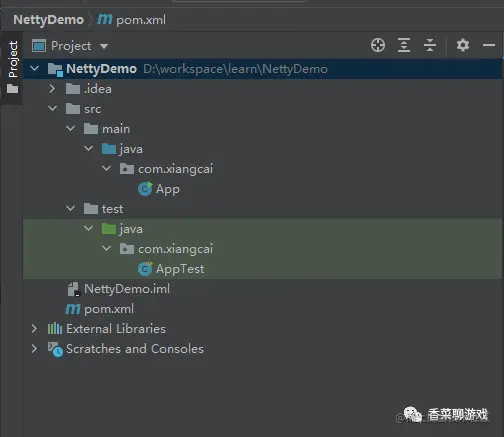Click NettyDemo breadcrumb at top
Image resolution: width=504 pixels, height=437 pixels.
48,20
